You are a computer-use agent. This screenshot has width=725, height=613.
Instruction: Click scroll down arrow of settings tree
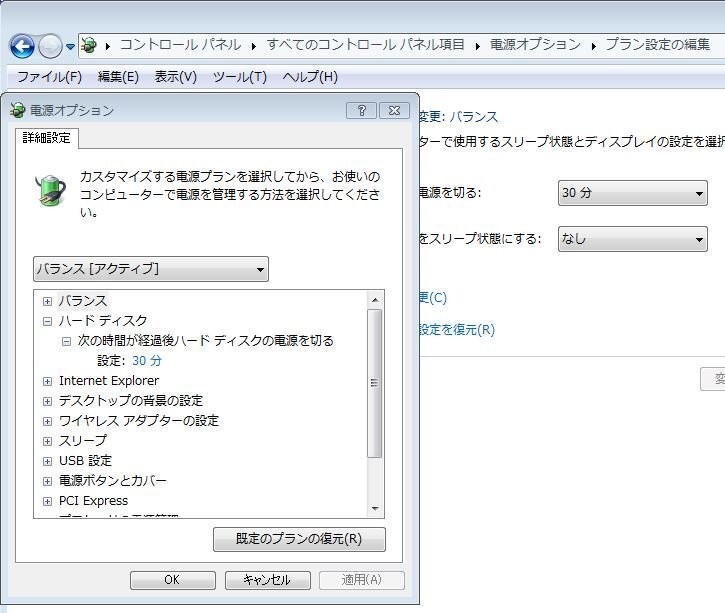click(x=375, y=509)
